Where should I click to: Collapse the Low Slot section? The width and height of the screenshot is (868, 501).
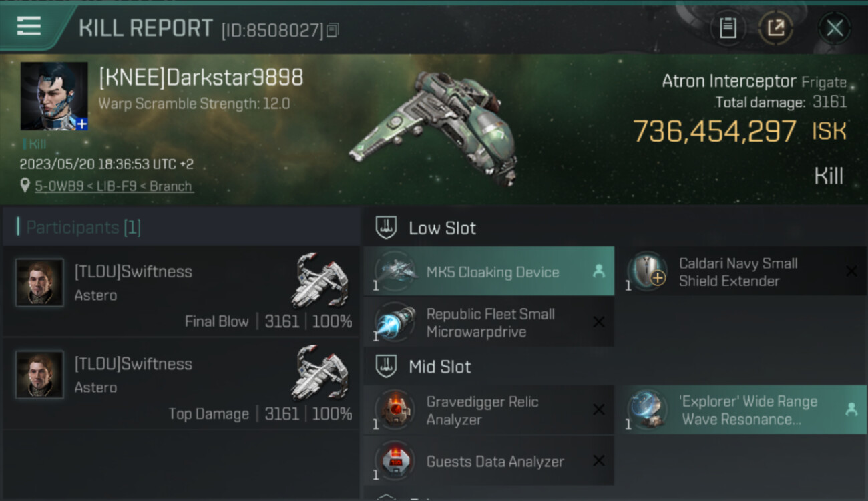point(387,228)
